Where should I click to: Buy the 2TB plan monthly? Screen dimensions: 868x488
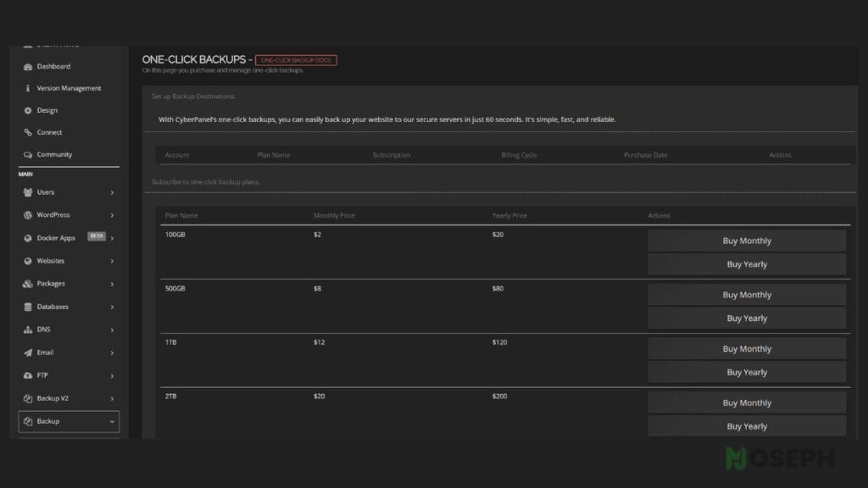click(x=747, y=402)
